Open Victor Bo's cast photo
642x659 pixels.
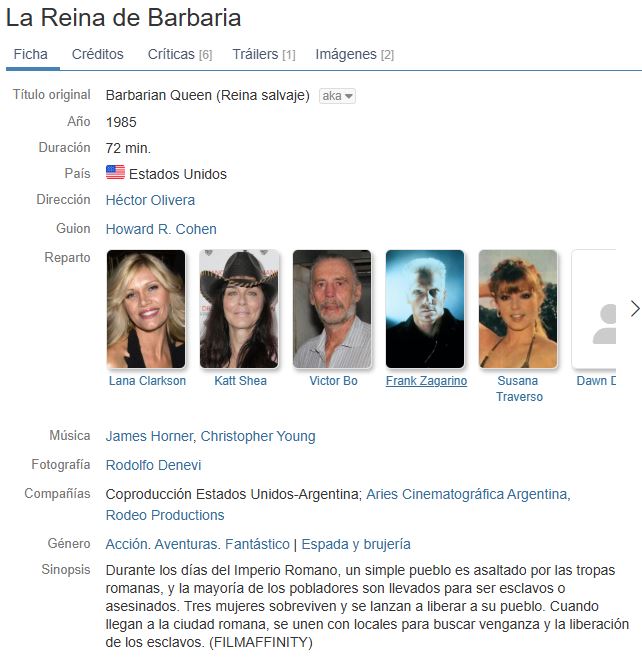332,309
